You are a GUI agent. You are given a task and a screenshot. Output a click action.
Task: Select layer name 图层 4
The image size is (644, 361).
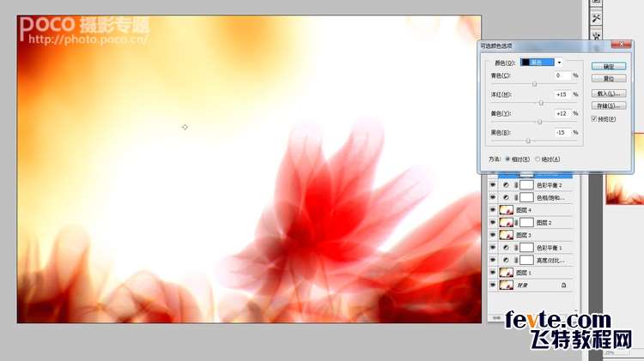pos(524,210)
